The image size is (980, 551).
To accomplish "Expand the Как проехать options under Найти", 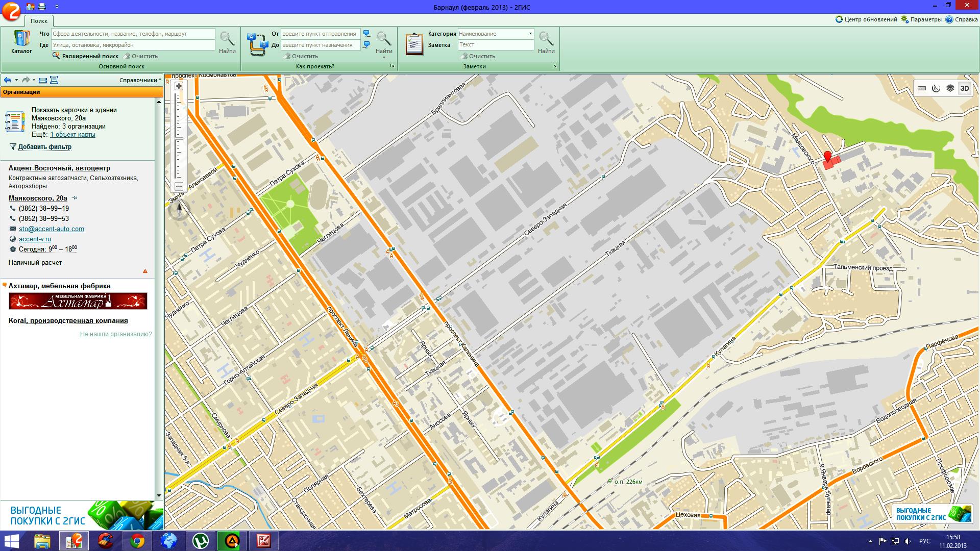I will (x=384, y=57).
